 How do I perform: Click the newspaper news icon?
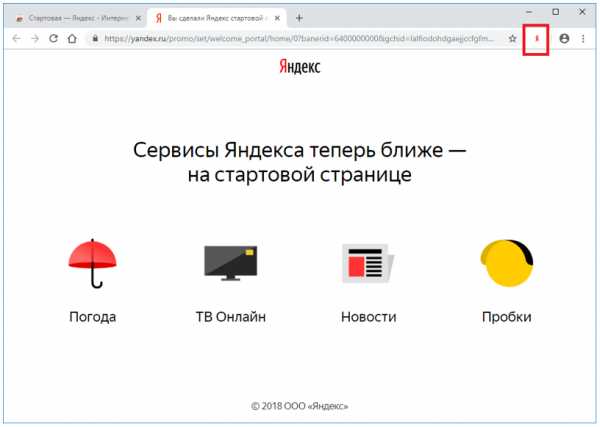[x=368, y=263]
